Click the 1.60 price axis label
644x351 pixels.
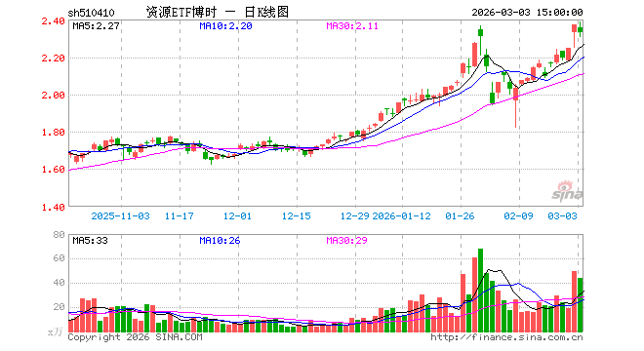click(x=54, y=169)
